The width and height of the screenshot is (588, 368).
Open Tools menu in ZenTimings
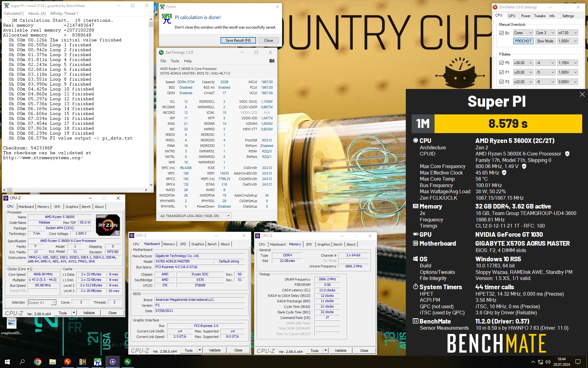coord(175,61)
